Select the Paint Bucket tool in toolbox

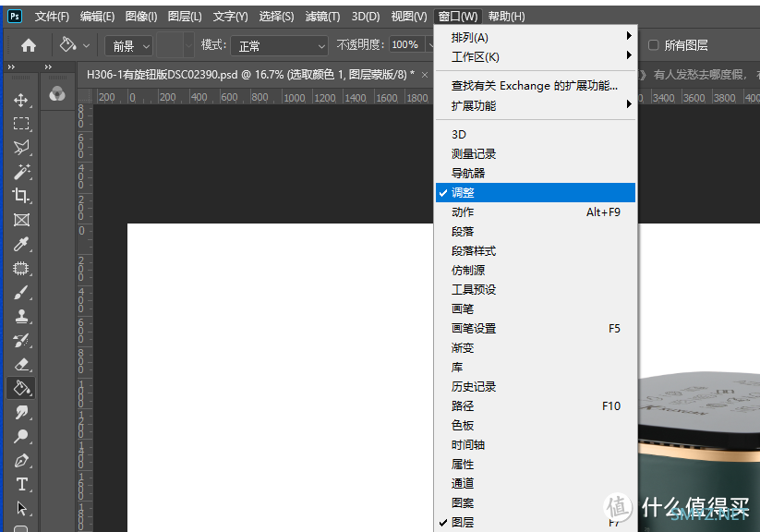[x=21, y=388]
